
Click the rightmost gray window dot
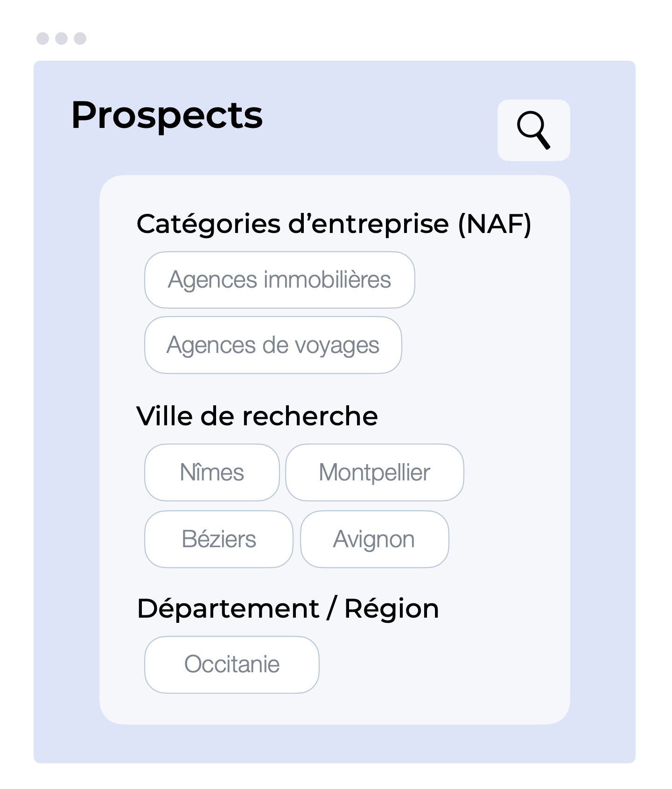pyautogui.click(x=80, y=38)
